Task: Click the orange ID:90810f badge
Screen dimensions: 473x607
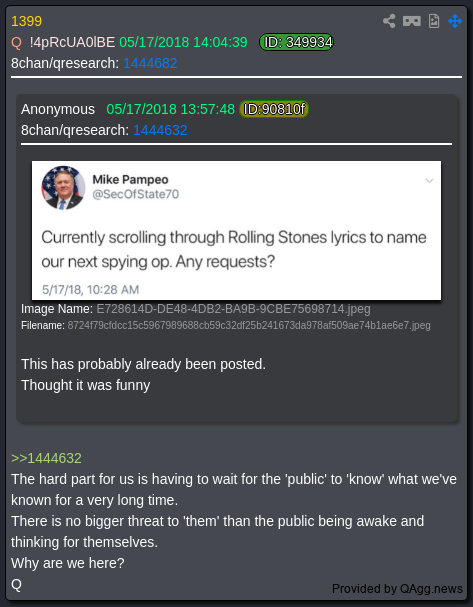Action: (274, 109)
